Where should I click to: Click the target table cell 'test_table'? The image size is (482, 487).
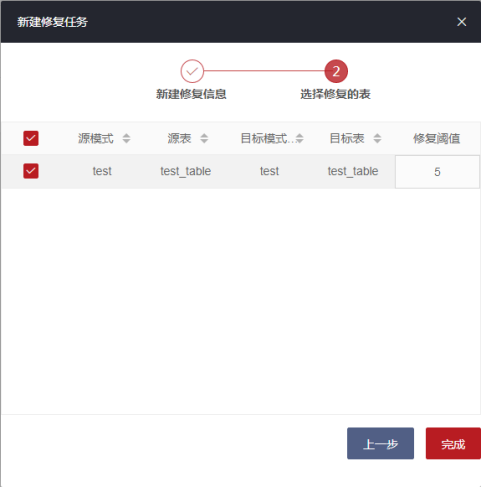coord(353,171)
